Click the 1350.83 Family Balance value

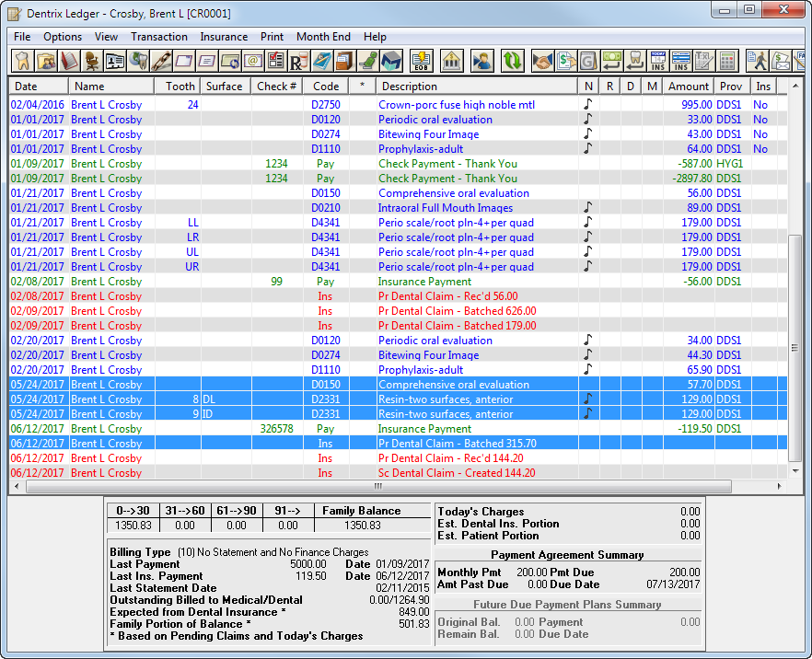pos(362,525)
